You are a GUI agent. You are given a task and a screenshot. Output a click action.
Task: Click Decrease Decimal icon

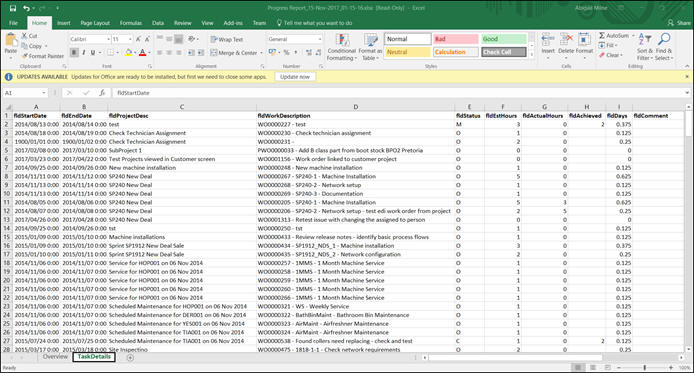coord(319,53)
